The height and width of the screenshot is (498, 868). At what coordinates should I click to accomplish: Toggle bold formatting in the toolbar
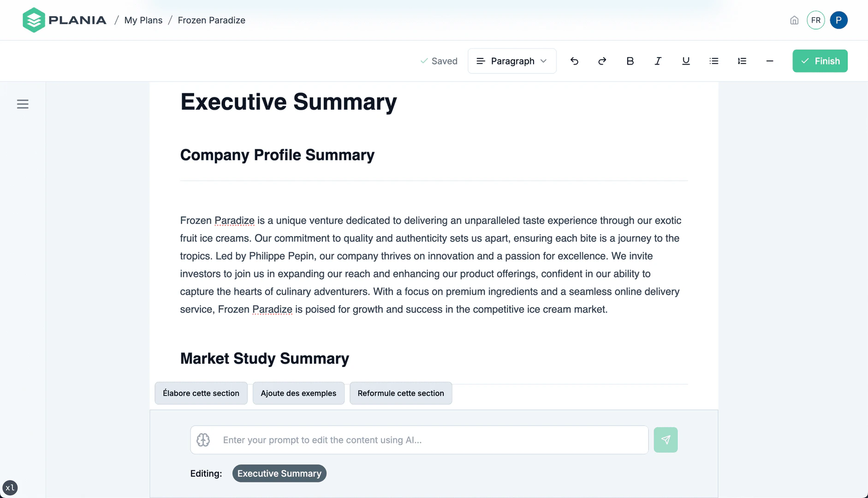(x=630, y=60)
